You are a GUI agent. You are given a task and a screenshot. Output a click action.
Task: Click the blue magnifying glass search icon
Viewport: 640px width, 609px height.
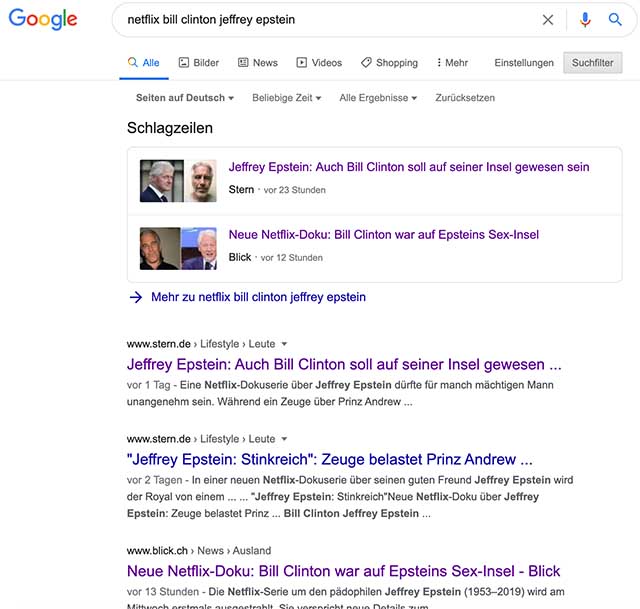615,19
